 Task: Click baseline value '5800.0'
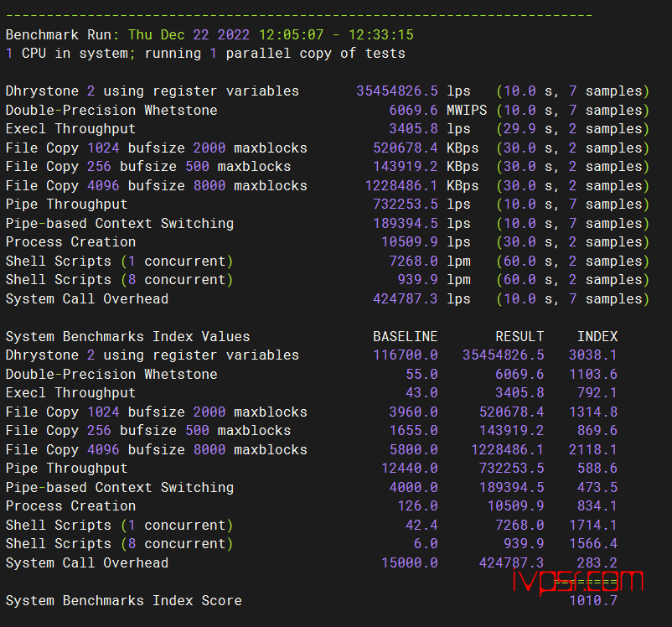point(414,450)
